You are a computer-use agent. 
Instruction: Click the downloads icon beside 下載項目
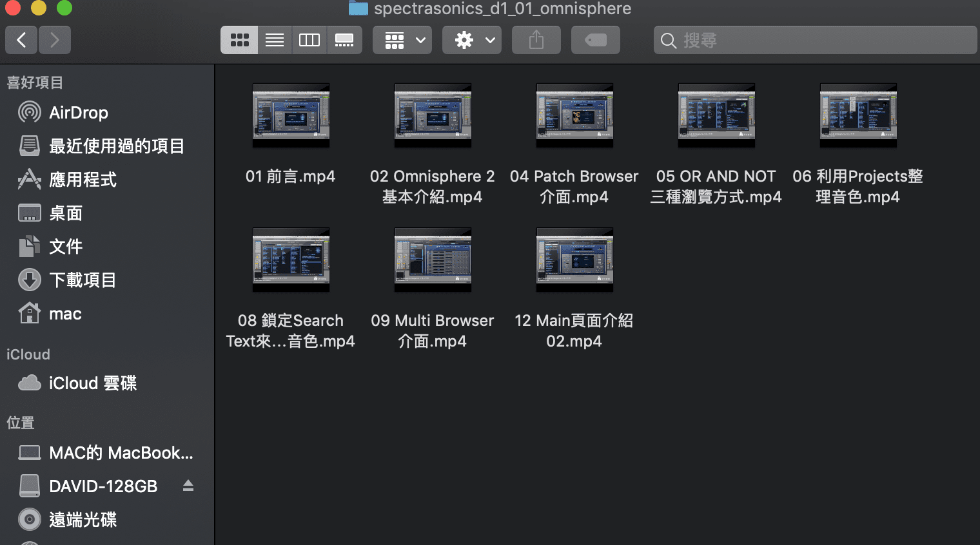tap(30, 280)
